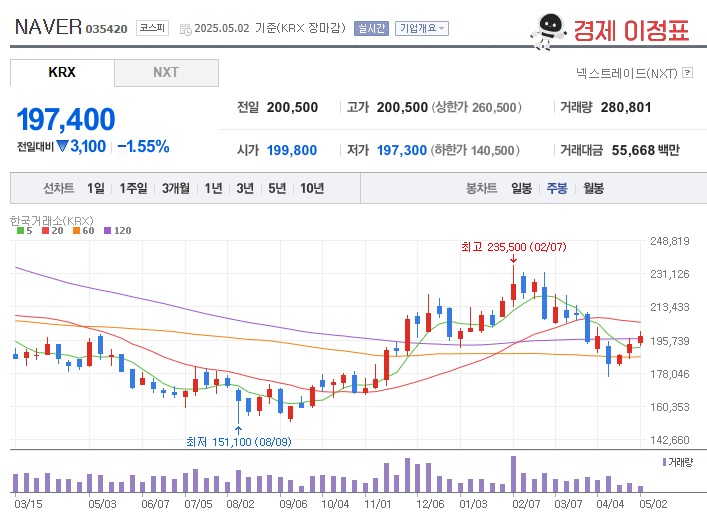Click the 저가 value 197,300
Image resolution: width=707 pixels, height=525 pixels.
[402, 150]
